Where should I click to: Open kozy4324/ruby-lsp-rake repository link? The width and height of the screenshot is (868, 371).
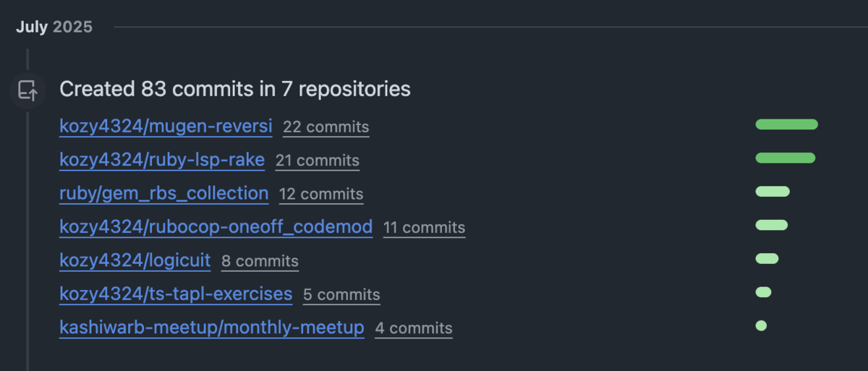(x=162, y=160)
